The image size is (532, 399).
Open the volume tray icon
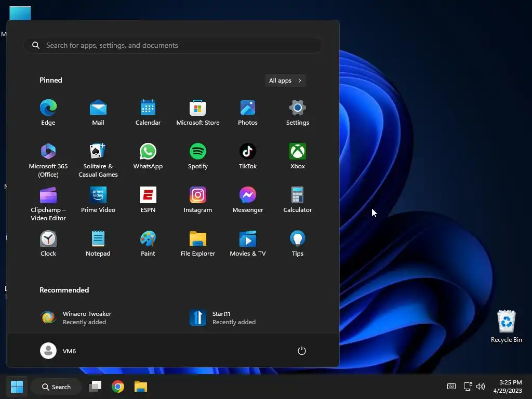[481, 387]
